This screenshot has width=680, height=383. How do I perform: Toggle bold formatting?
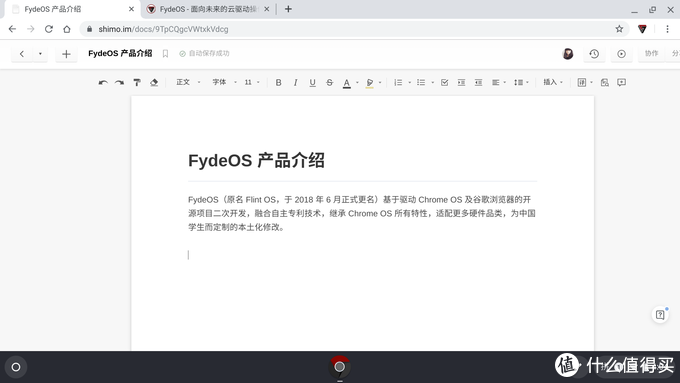point(278,82)
